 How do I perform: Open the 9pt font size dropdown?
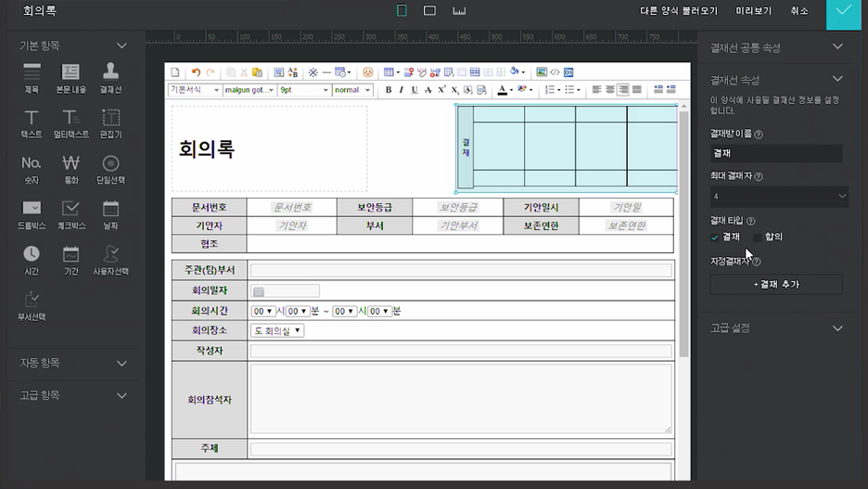coord(304,90)
